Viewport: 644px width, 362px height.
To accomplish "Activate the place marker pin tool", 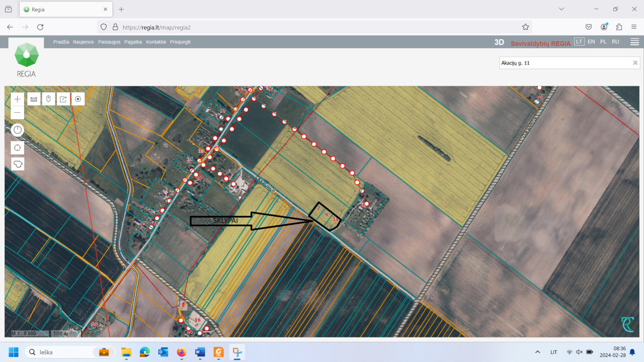I will (x=49, y=99).
